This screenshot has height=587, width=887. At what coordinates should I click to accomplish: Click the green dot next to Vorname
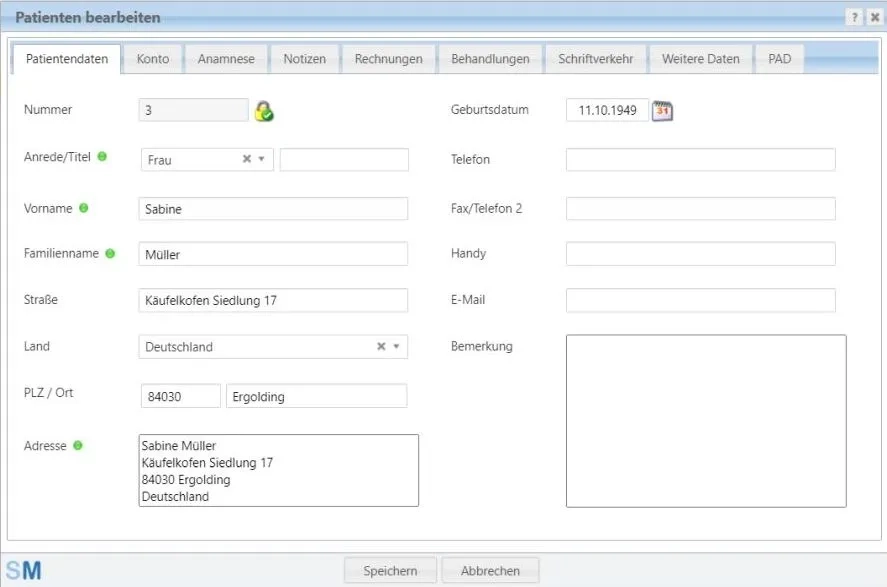84,208
